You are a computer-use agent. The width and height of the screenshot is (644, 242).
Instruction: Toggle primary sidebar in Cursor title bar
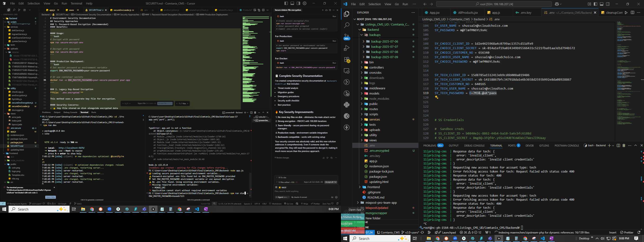286,3
